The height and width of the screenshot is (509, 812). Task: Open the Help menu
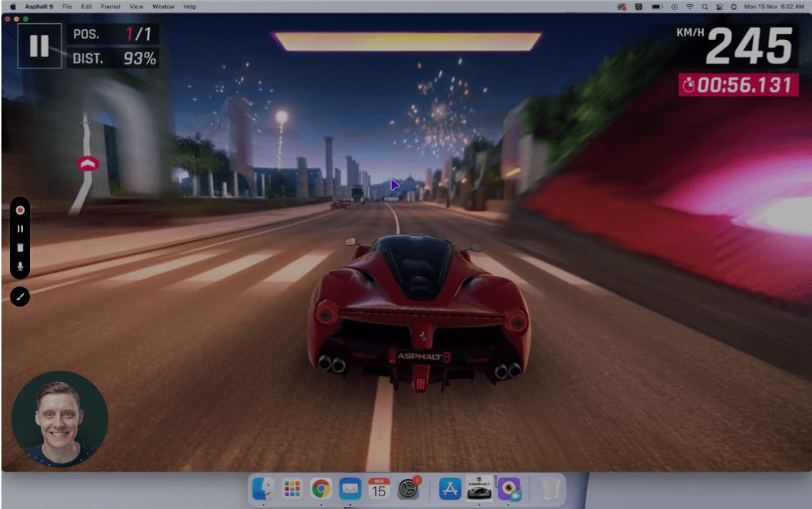(189, 6)
